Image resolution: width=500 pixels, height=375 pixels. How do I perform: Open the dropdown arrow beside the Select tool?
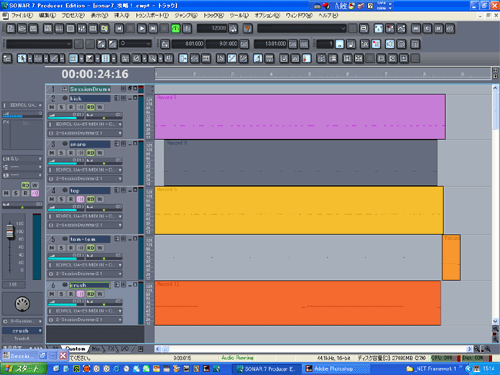(x=30, y=59)
